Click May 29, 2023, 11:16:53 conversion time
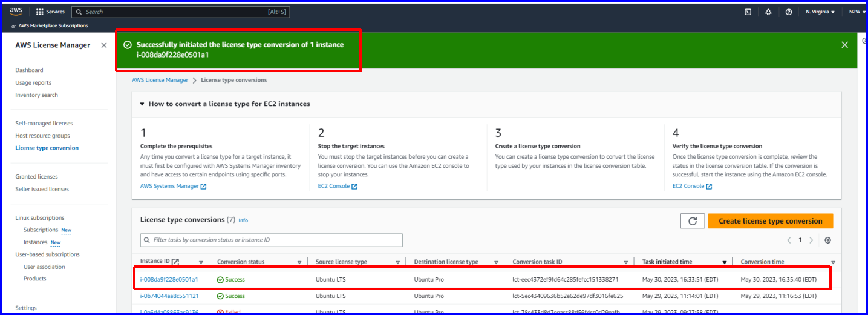The image size is (868, 315). (778, 296)
